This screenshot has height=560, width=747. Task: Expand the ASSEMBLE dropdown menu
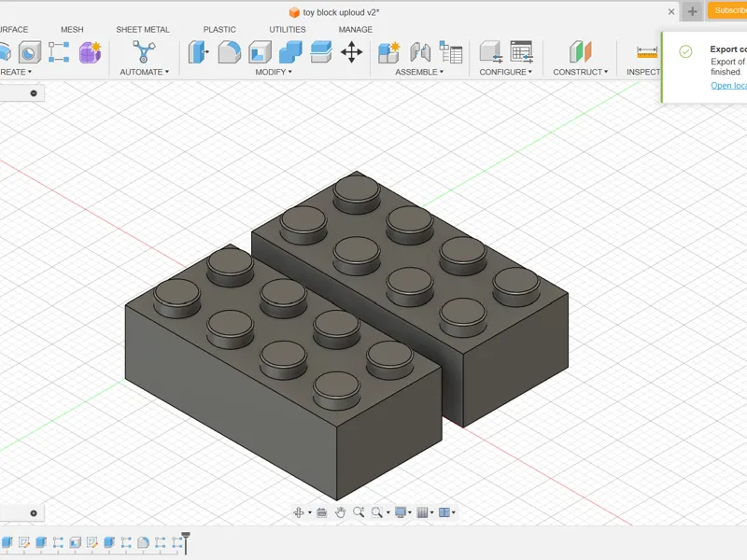[x=419, y=72]
